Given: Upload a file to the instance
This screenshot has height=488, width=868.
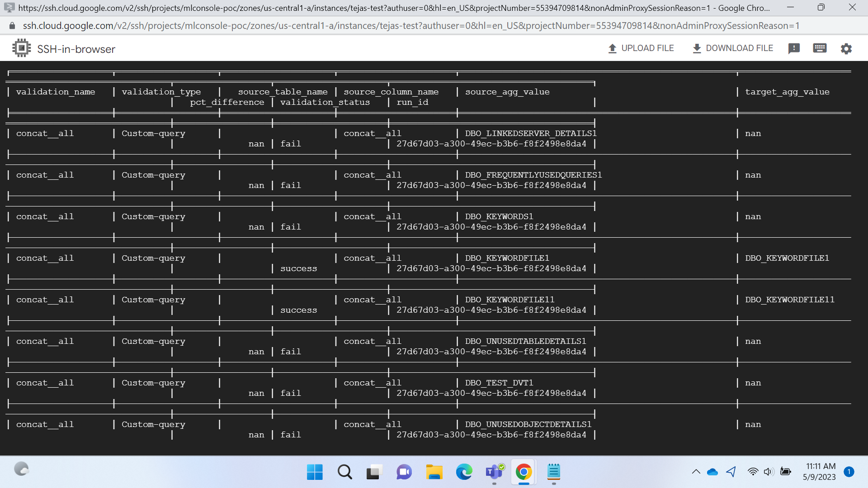Looking at the screenshot, I should 641,48.
